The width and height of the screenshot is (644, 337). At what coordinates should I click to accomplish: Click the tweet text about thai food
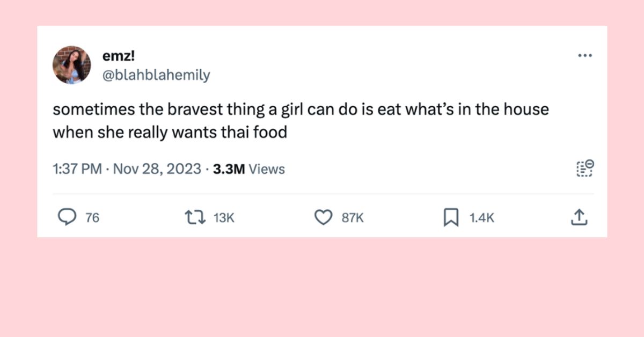tap(300, 121)
